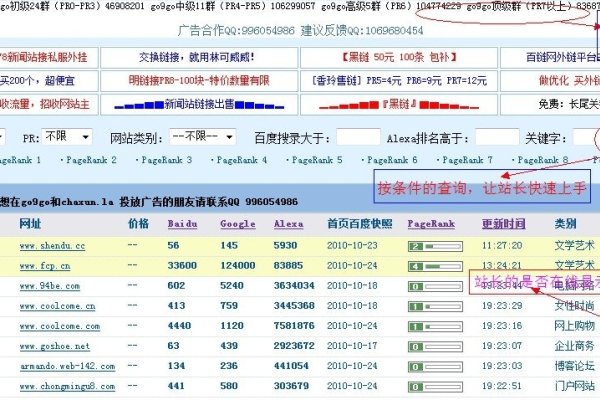Sort table by PageRank column header
Screen dimensions: 600x400
pos(431,224)
